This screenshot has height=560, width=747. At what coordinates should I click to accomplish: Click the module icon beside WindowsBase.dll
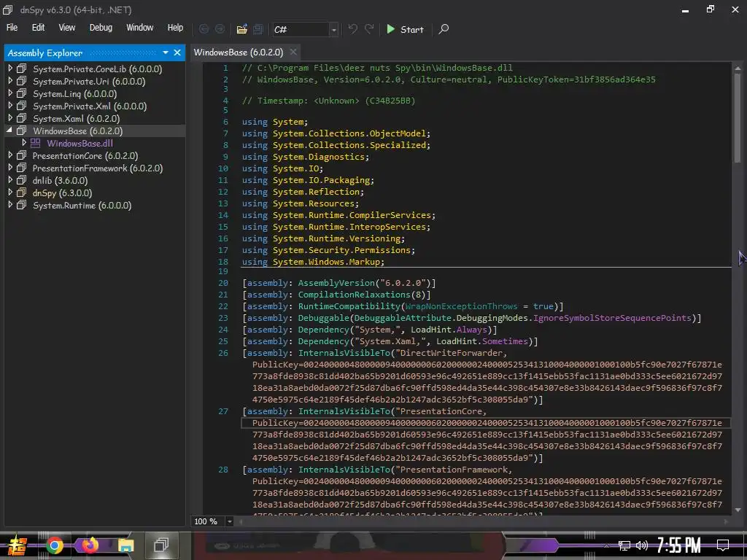(x=35, y=143)
